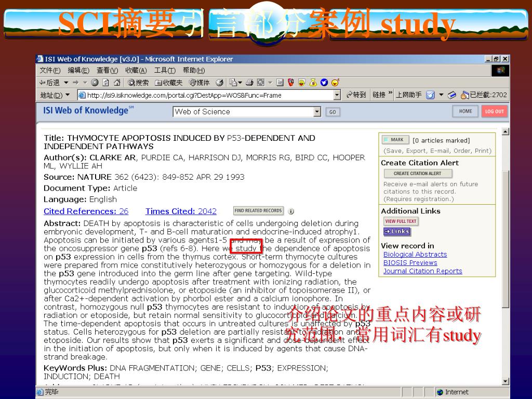Click the blue Links button
This screenshot has width=532, height=399.
397,231
